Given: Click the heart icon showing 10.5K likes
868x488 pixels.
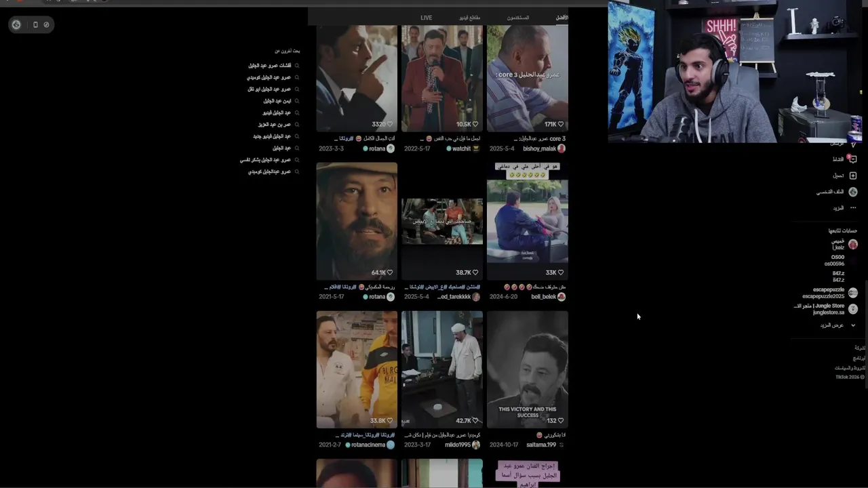Looking at the screenshot, I should pos(475,124).
